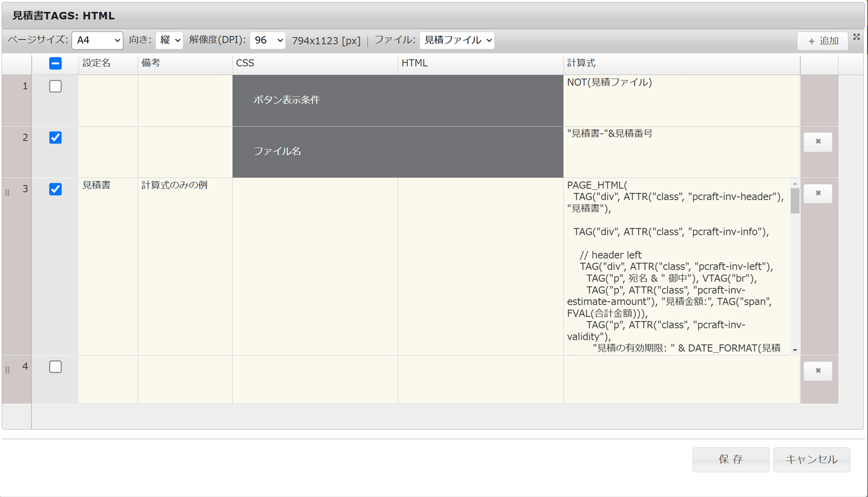Click the 見積書 setting name cell
The width and height of the screenshot is (868, 497).
(108, 267)
